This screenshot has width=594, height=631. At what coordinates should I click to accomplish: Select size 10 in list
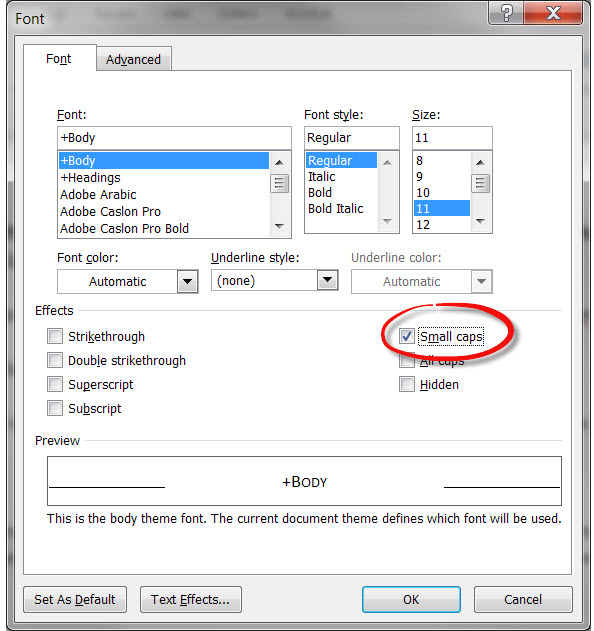[442, 193]
